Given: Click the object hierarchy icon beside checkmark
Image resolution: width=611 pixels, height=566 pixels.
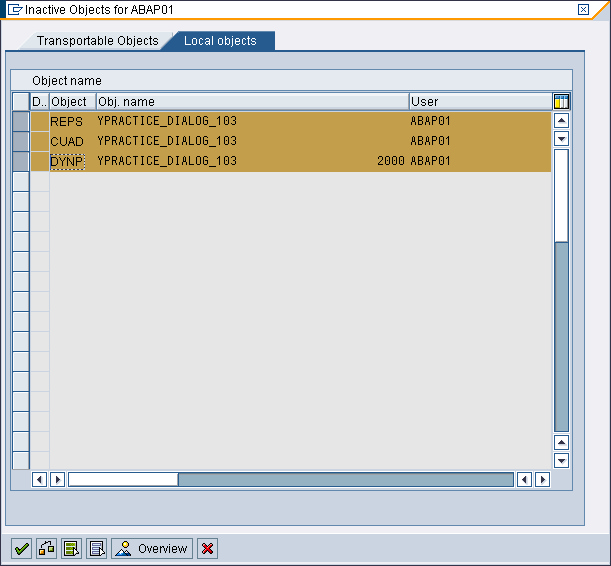Looking at the screenshot, I should 46,548.
